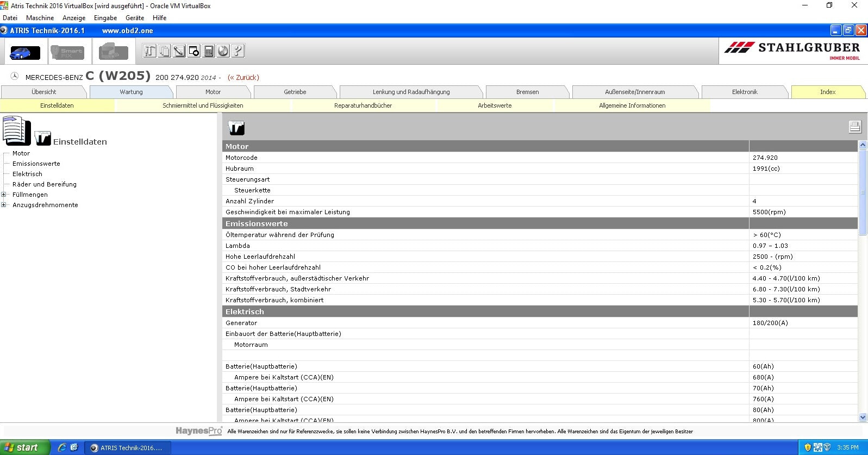
Task: Open the calculator tool
Action: point(208,51)
